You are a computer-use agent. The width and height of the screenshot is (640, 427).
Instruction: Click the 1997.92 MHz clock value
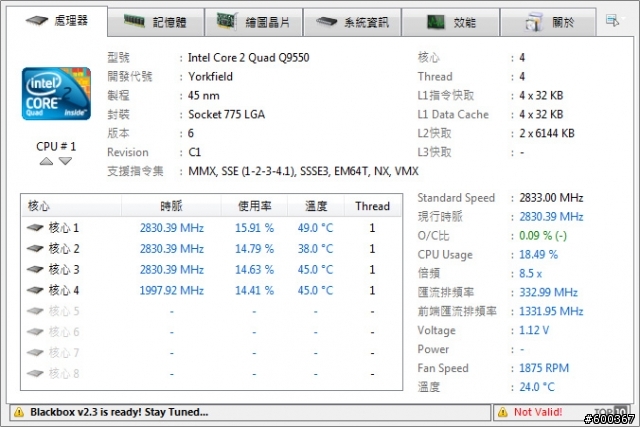(172, 290)
